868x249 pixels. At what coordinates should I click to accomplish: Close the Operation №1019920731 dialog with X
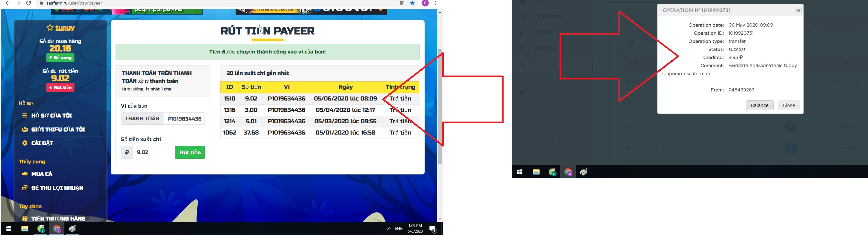[x=798, y=10]
